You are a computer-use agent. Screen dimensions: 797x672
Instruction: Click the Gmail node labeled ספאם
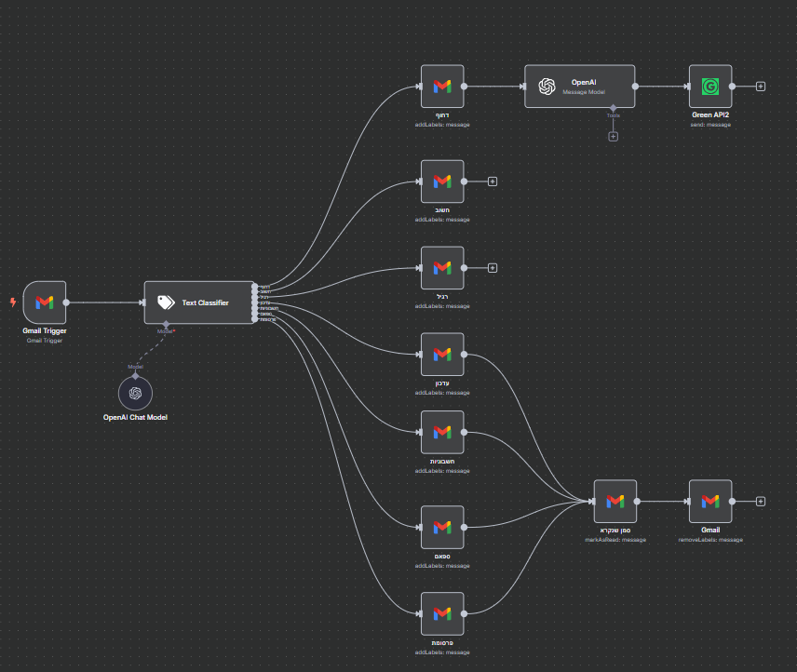442,527
